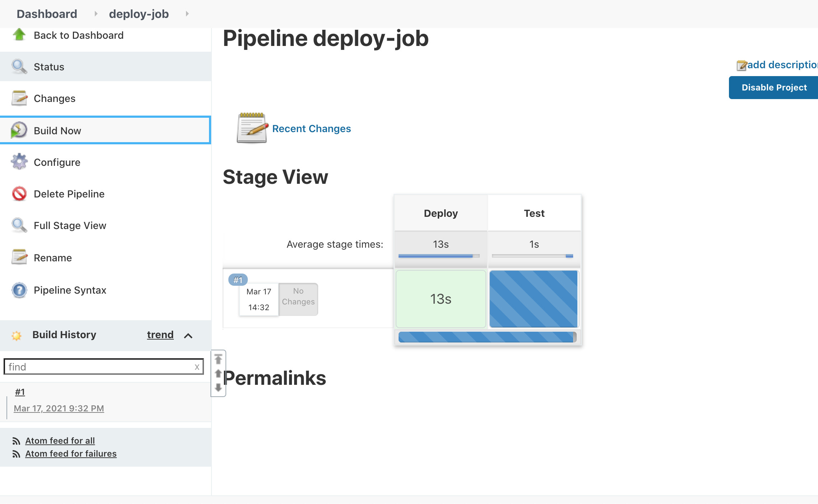818x504 pixels.
Task: Click the Configure gear icon
Action: (19, 162)
